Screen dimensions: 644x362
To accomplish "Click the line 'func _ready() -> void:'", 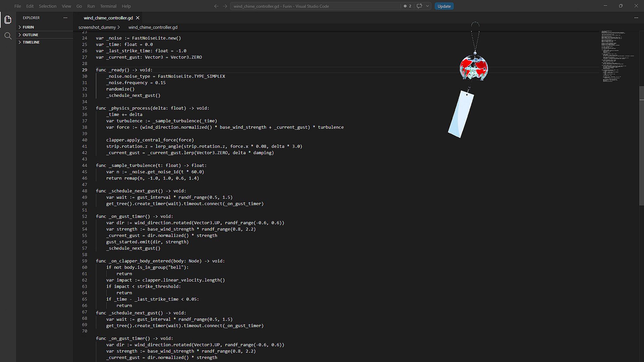I will click(124, 70).
